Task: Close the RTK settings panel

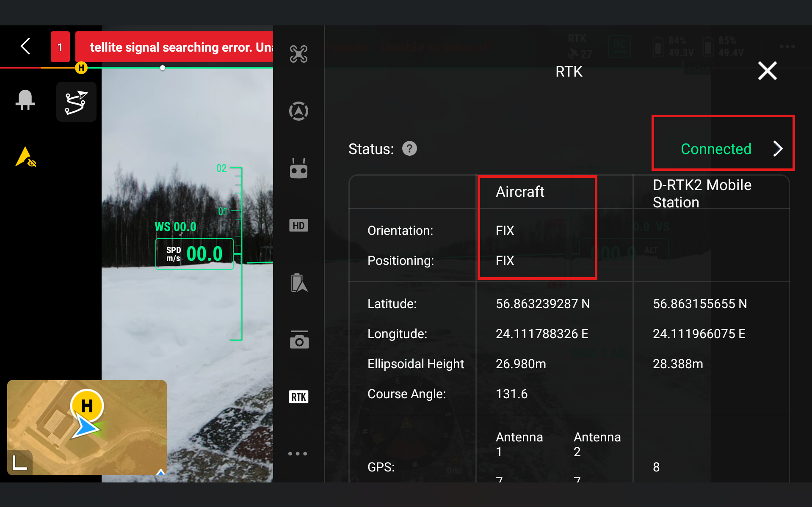Action: (x=767, y=71)
